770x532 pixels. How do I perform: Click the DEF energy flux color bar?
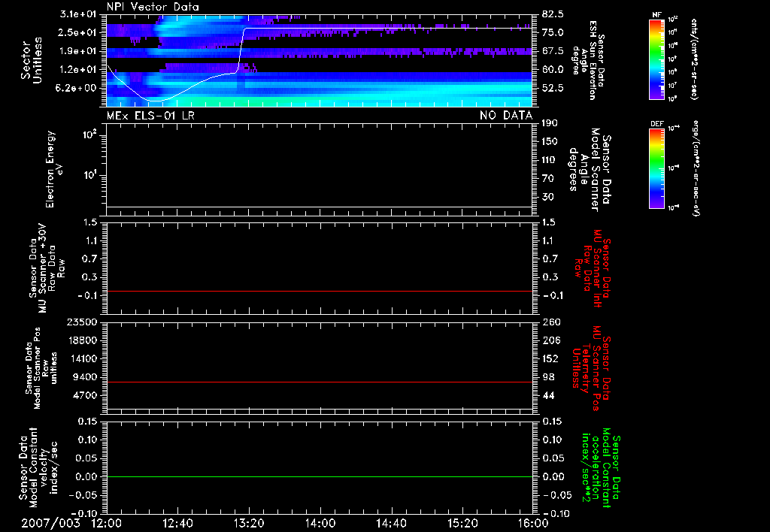coord(657,168)
